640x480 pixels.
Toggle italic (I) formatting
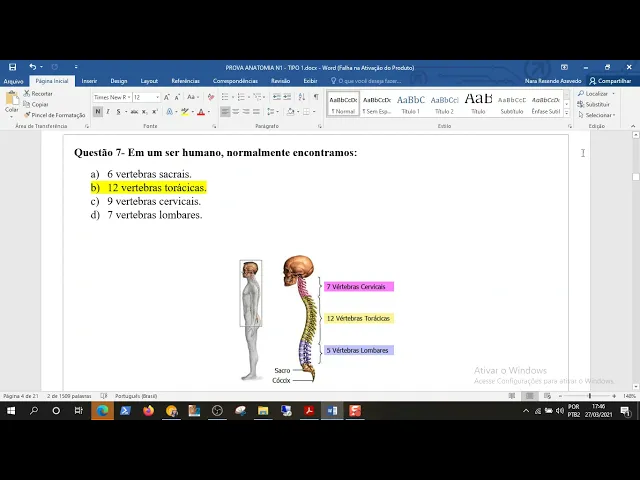[108, 111]
